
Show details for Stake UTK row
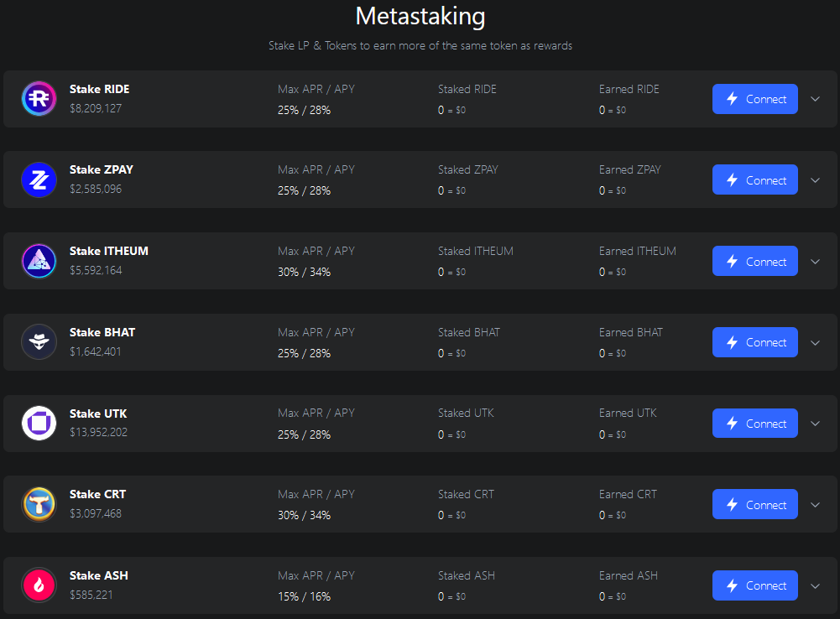tap(815, 424)
